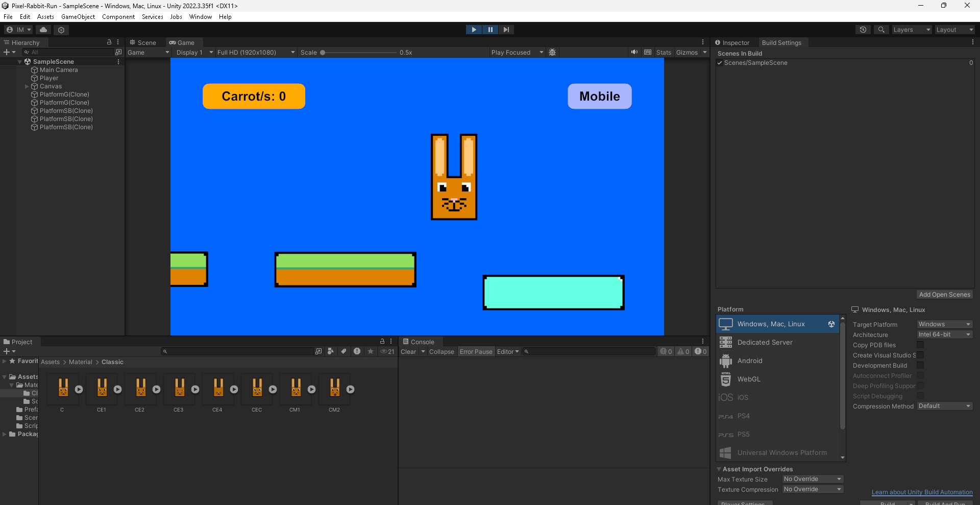Uncheck Scenes/SampleScene in Scenes In Build
Screen dimensions: 980x505
720,63
